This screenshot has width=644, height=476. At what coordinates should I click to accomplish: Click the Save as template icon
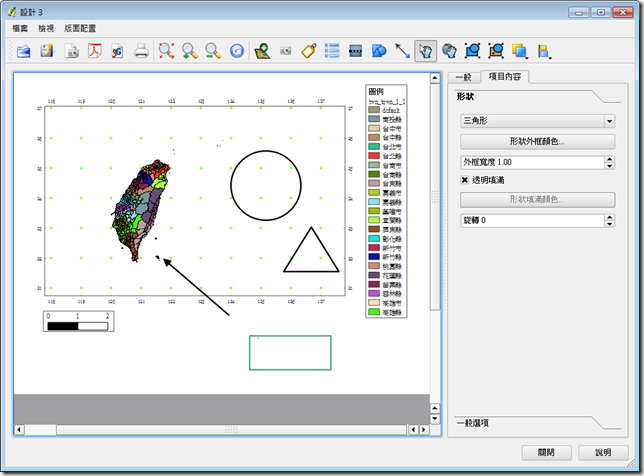click(47, 51)
